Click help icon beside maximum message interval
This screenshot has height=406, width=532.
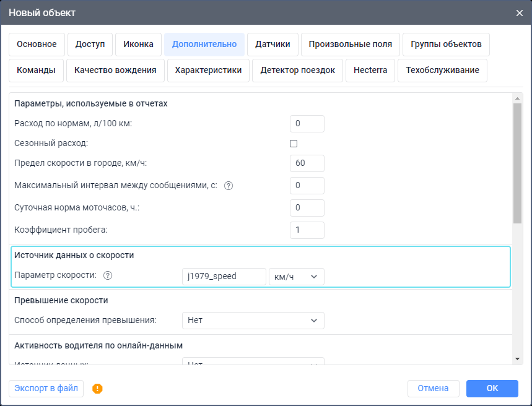coord(229,186)
